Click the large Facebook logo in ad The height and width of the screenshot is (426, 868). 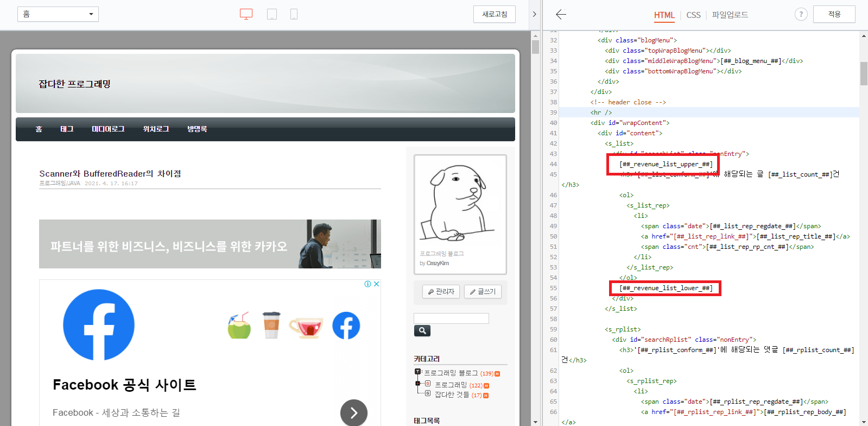(99, 324)
